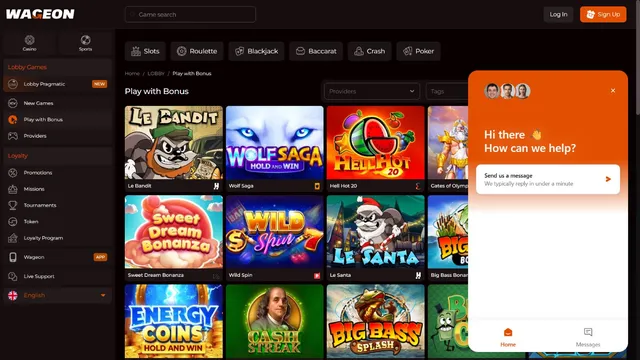The height and width of the screenshot is (360, 640).
Task: Click the Live Support chat icon
Action: click(x=13, y=276)
